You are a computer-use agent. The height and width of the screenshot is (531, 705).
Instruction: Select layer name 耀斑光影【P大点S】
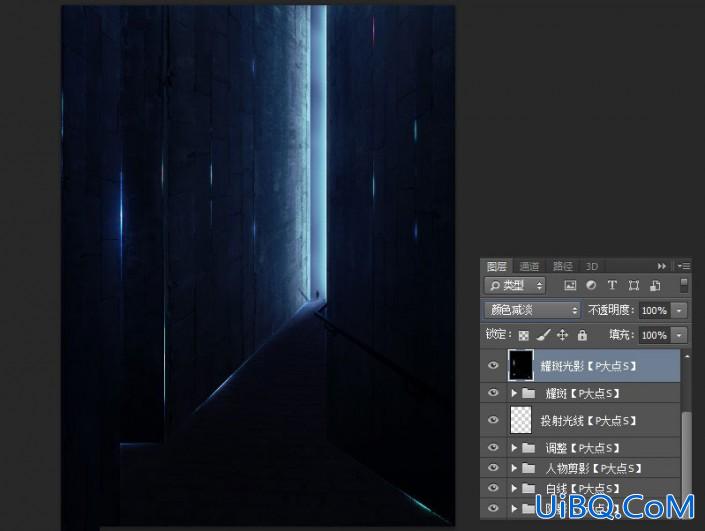588,366
